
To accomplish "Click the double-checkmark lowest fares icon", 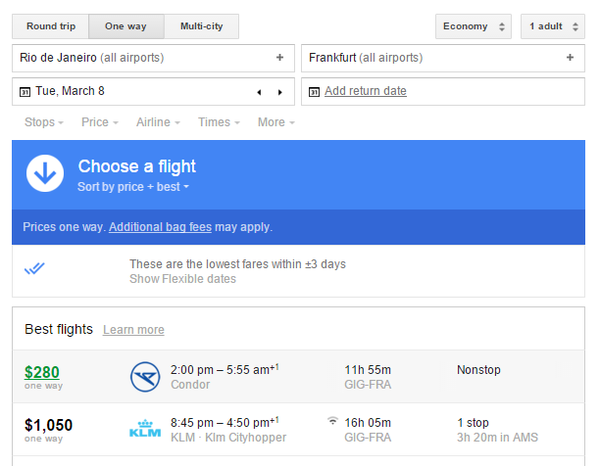I will coord(35,268).
